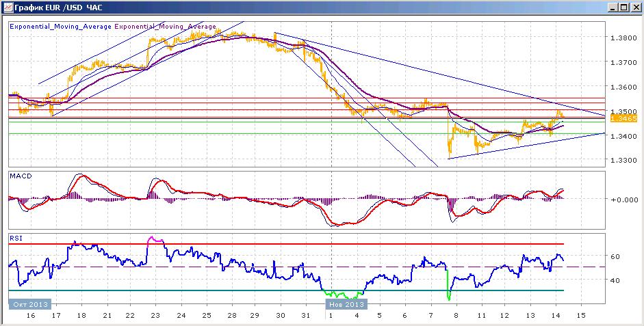
Task: Click the chart window title bar icon
Action: point(7,8)
